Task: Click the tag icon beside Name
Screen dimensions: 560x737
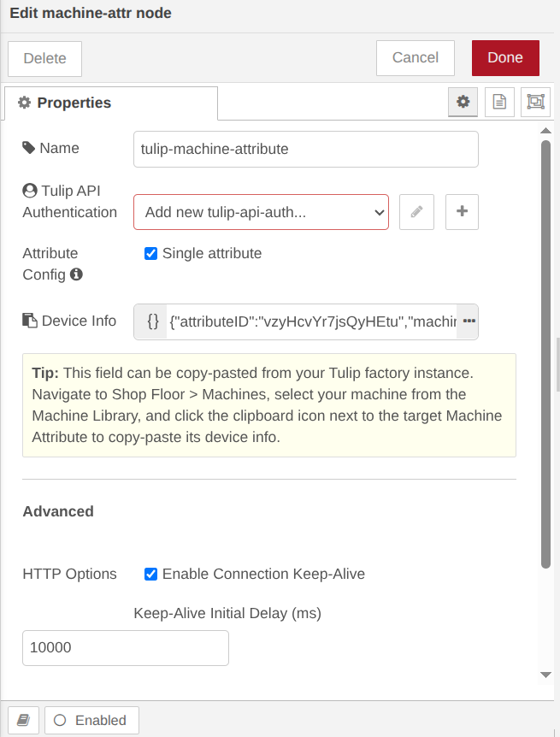Action: pyautogui.click(x=27, y=147)
